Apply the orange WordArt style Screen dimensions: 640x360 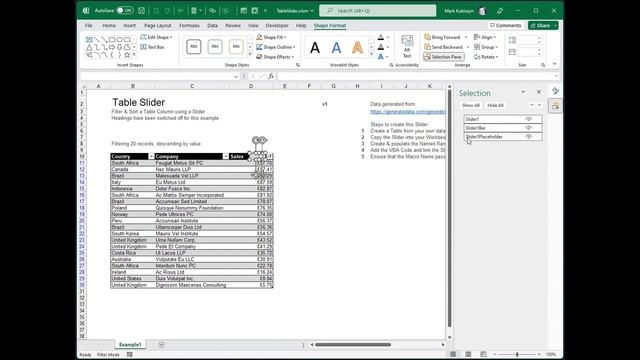357,48
